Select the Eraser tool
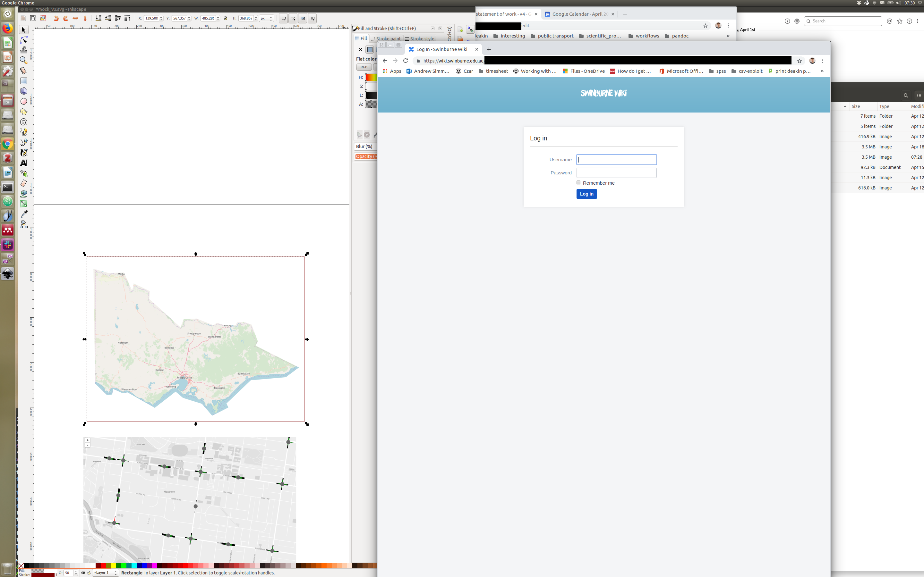 [24, 184]
